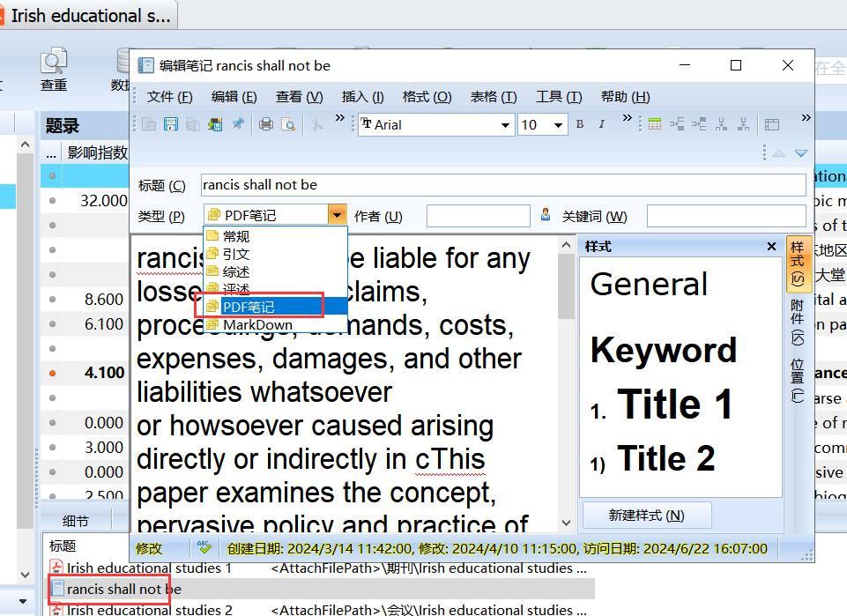Select 综述 in the type list

(x=276, y=271)
